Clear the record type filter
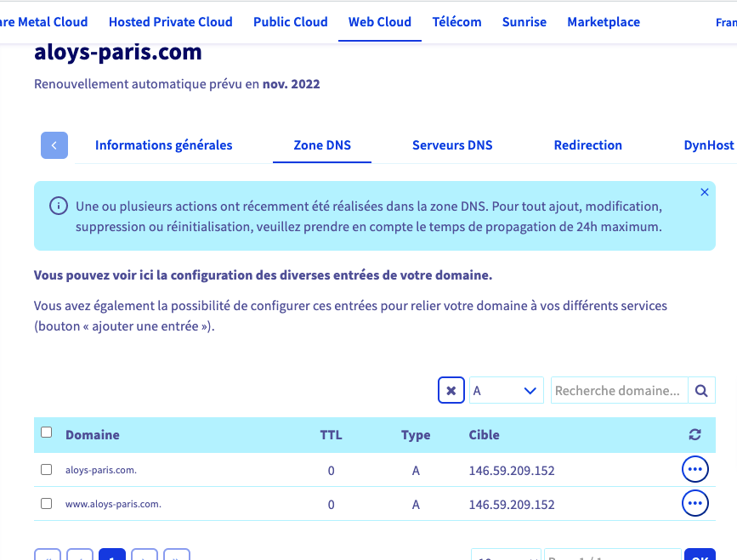Image resolution: width=737 pixels, height=560 pixels. coord(451,391)
